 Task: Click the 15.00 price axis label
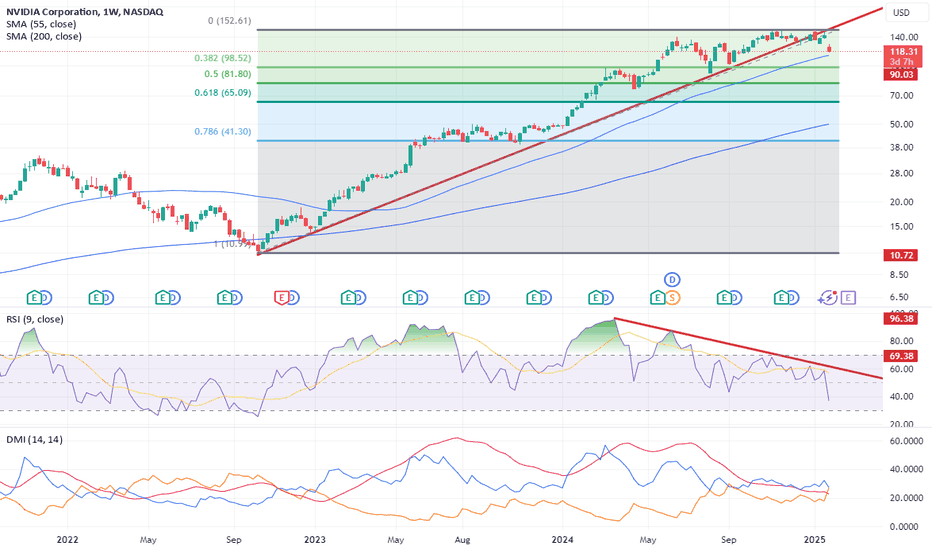coord(902,227)
